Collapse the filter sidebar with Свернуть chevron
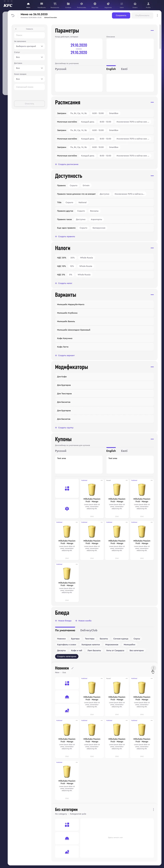The image size is (164, 868). point(16,29)
